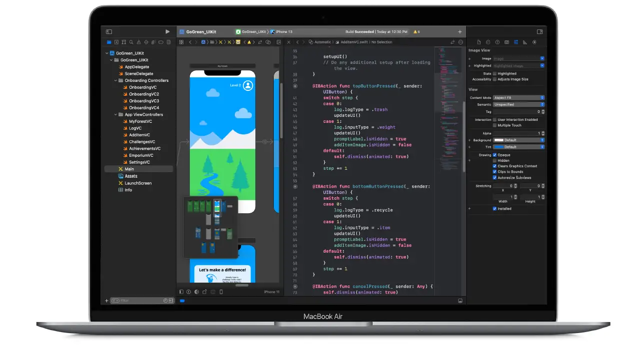This screenshot has width=631, height=364.
Task: Open the Help inspector
Action: click(498, 42)
